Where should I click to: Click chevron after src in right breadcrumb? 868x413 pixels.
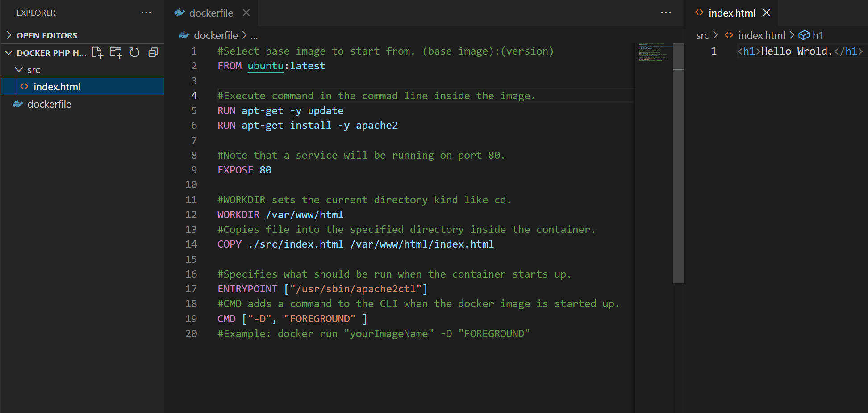[x=715, y=35]
